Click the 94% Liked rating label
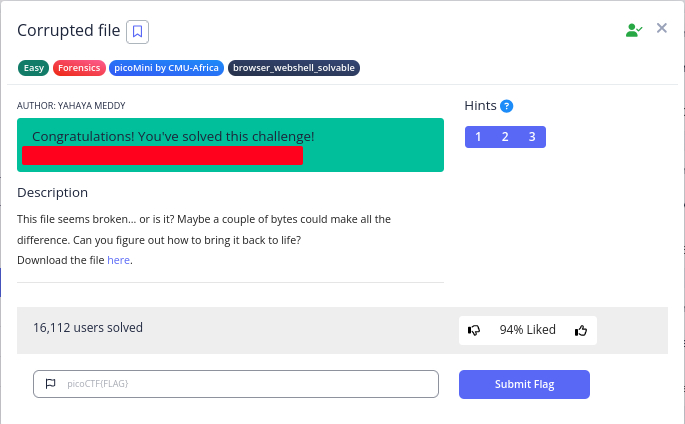 coord(527,330)
